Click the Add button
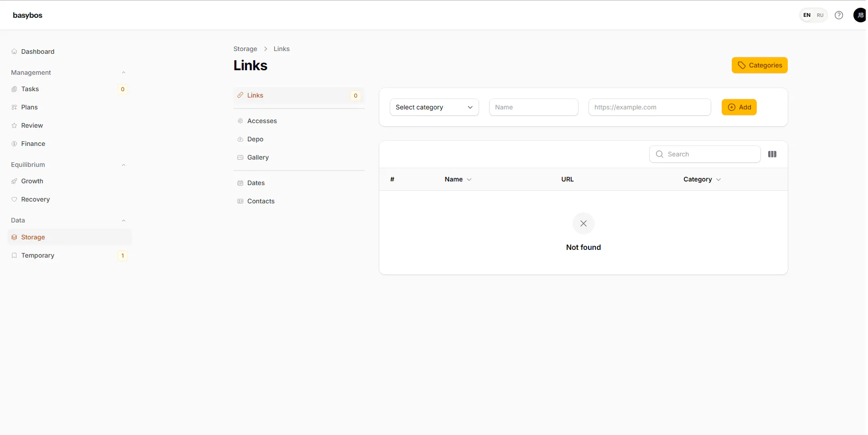The height and width of the screenshot is (435, 868). click(739, 107)
